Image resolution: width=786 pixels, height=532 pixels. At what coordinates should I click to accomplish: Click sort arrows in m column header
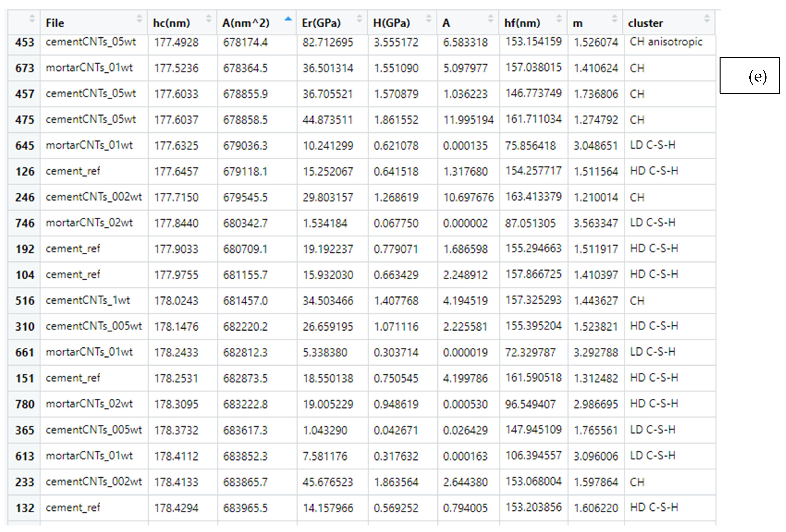614,19
